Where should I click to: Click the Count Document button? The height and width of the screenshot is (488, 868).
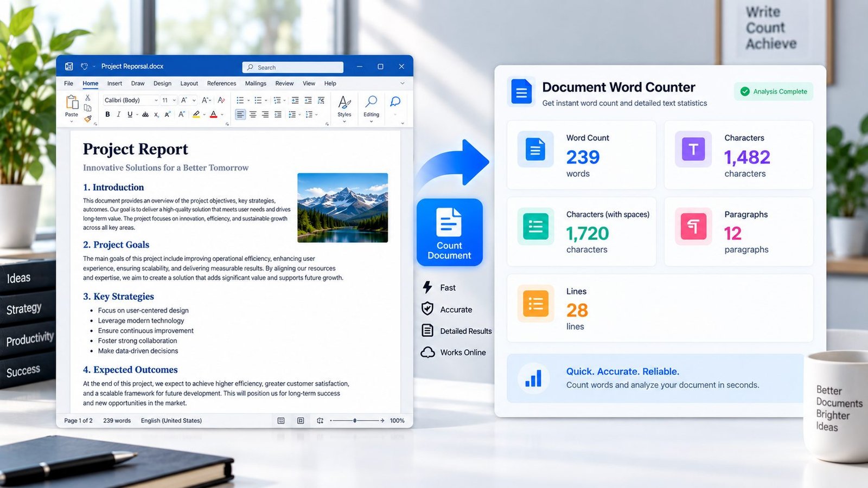pyautogui.click(x=450, y=232)
